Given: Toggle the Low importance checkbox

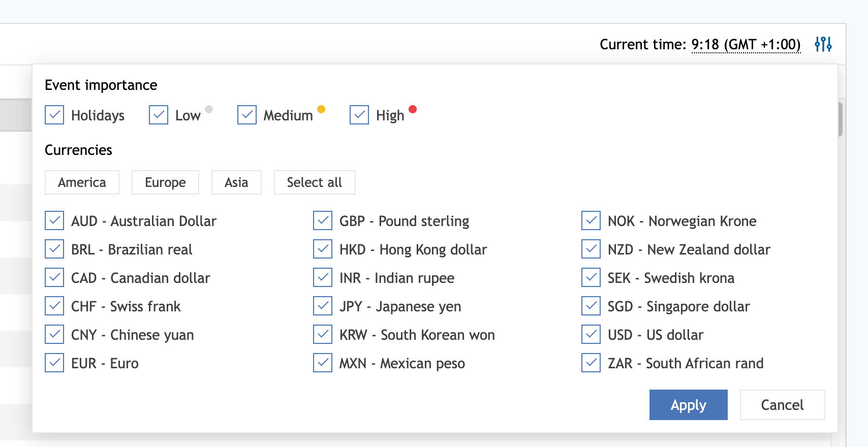Looking at the screenshot, I should (x=159, y=115).
